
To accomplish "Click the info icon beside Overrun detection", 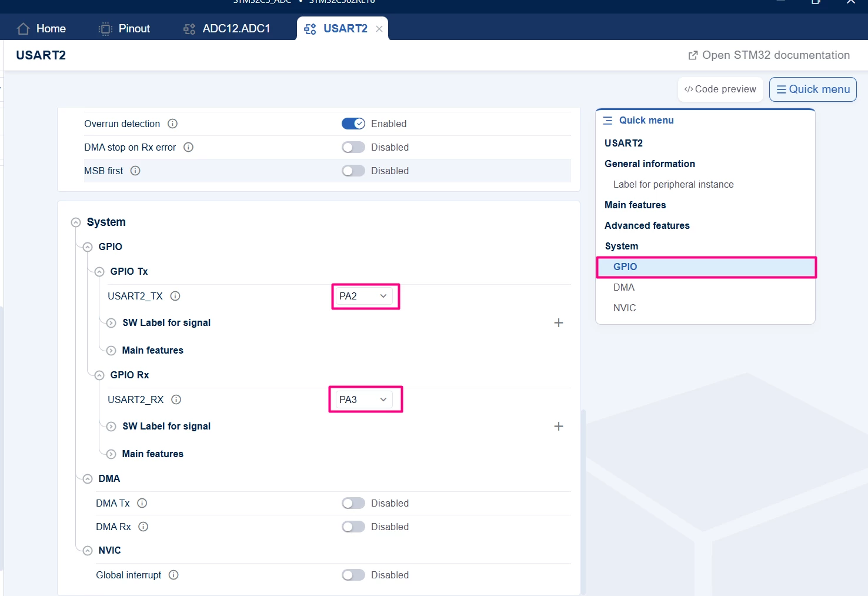I will point(172,124).
